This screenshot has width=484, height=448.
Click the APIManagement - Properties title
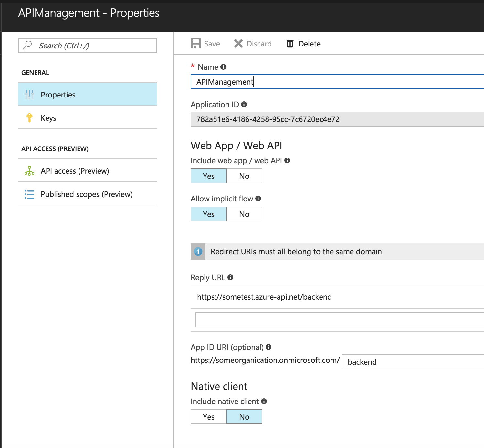89,13
